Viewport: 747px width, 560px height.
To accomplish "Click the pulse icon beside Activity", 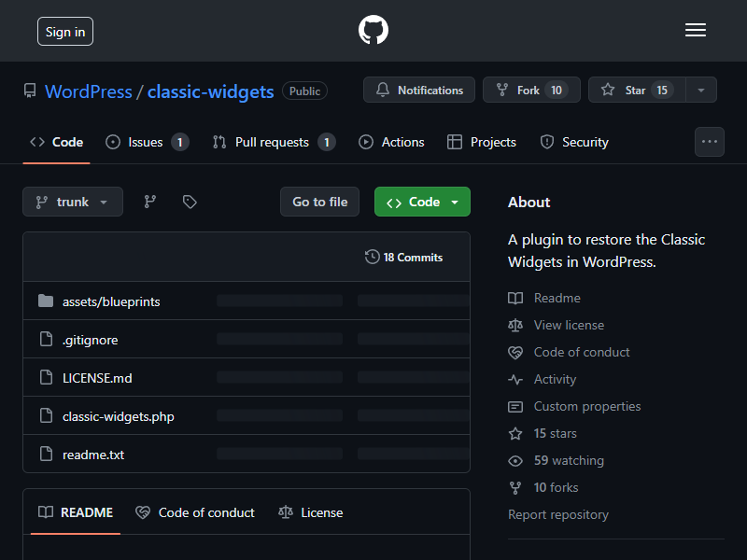I will click(515, 380).
